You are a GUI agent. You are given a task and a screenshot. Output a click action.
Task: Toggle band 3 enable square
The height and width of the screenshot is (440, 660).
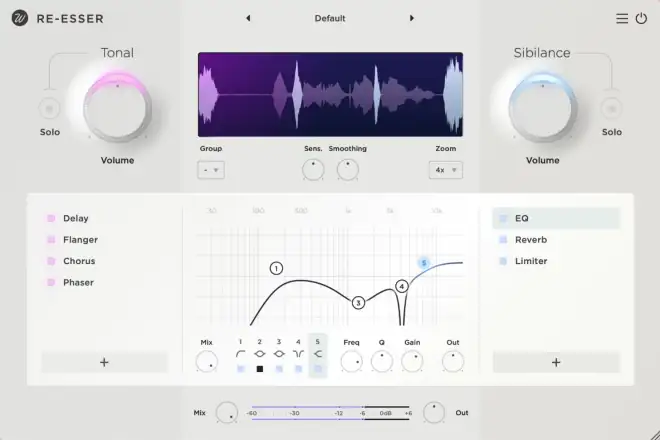pos(279,369)
